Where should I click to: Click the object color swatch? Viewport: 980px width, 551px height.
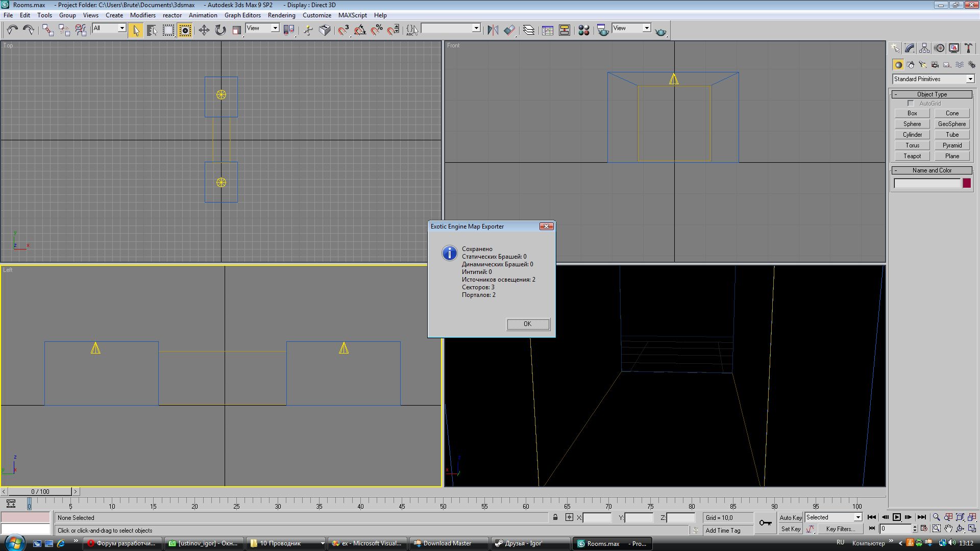pos(966,183)
